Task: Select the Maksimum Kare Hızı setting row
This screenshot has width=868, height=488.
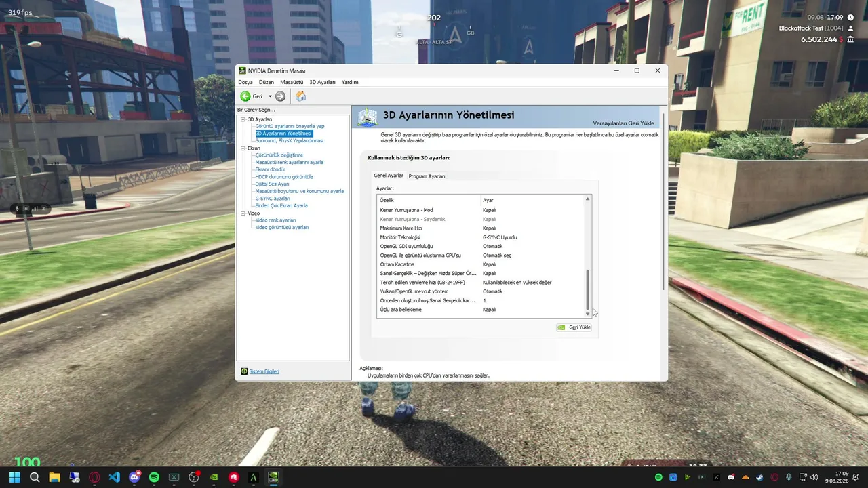Action: click(480, 228)
